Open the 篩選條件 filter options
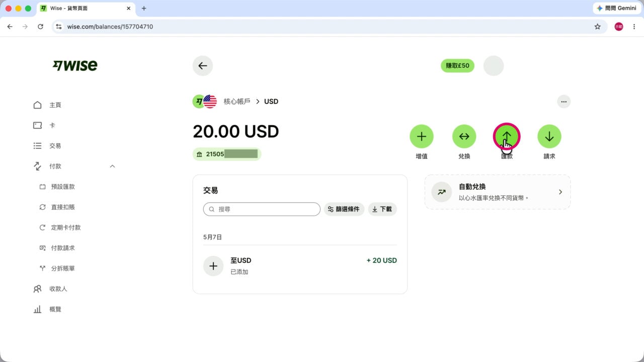 (344, 209)
